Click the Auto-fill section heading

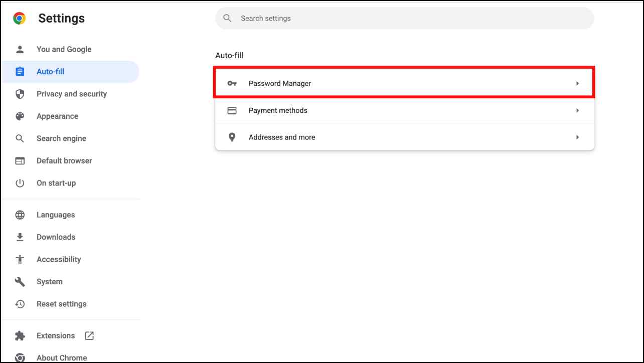coord(229,55)
